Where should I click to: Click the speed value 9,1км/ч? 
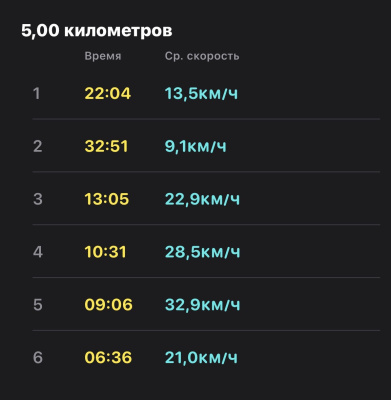pyautogui.click(x=196, y=146)
